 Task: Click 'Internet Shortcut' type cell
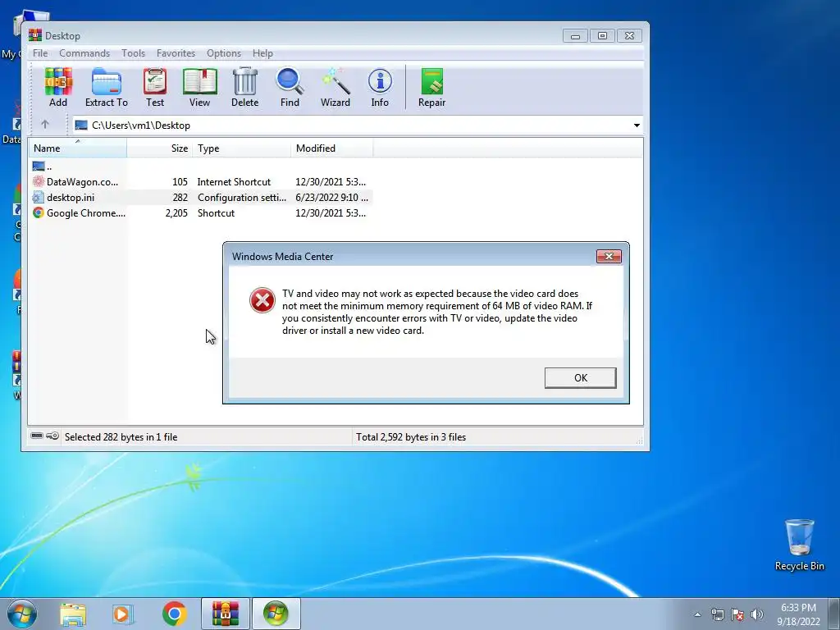coord(234,182)
